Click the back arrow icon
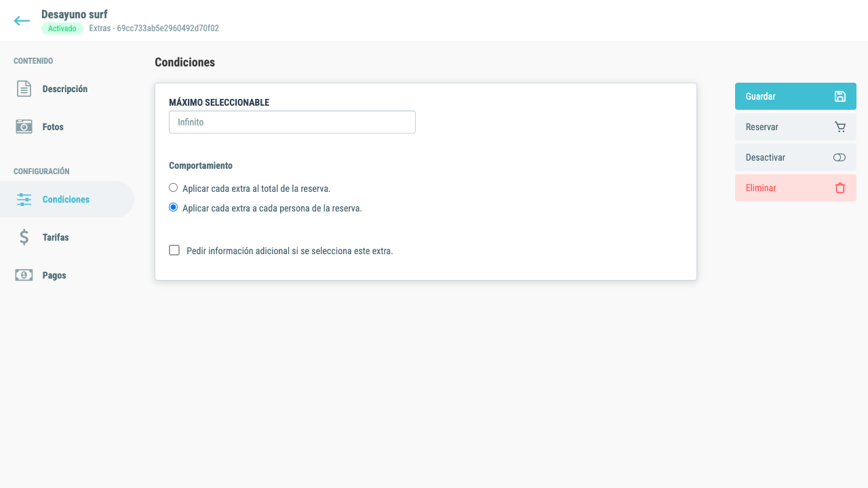Viewport: 868px width, 488px height. click(x=22, y=21)
